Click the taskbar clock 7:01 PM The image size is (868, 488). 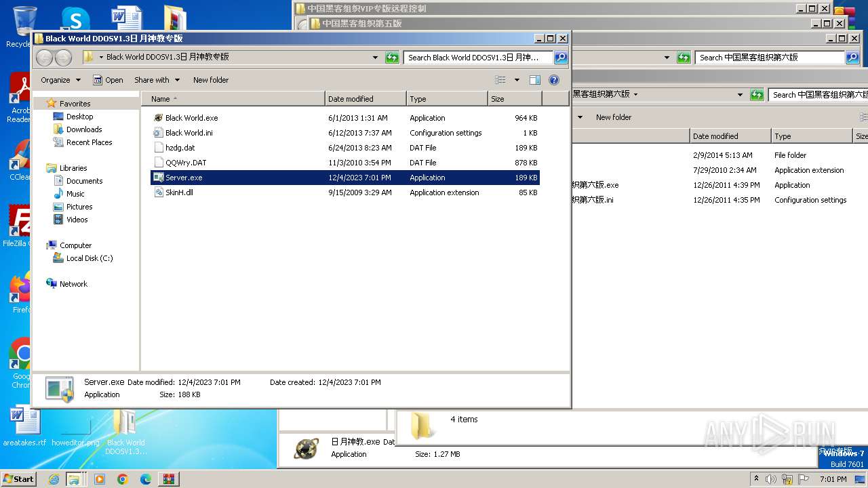click(x=833, y=479)
